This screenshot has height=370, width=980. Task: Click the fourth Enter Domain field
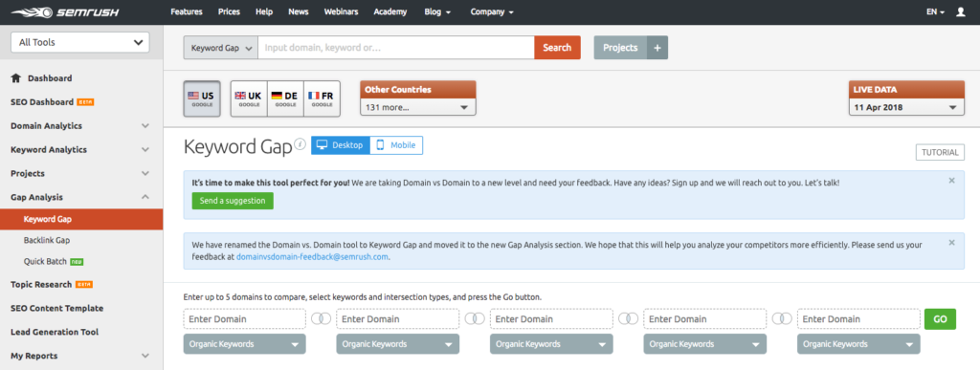click(705, 318)
